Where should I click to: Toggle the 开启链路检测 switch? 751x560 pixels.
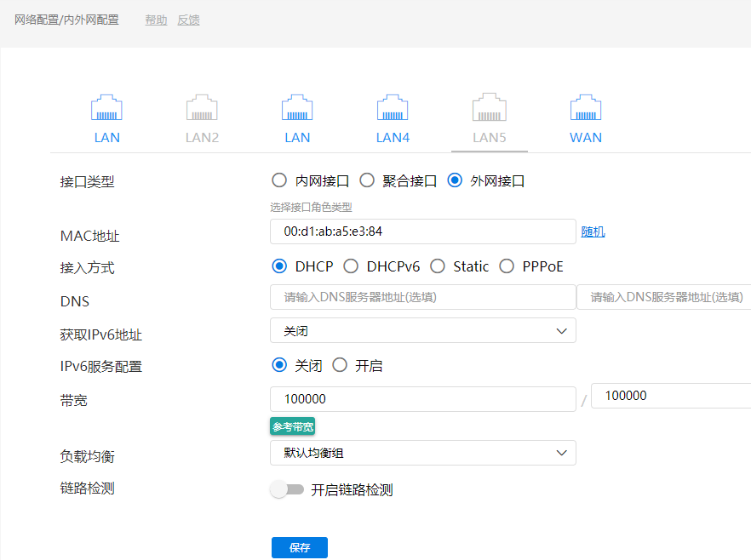click(x=287, y=490)
